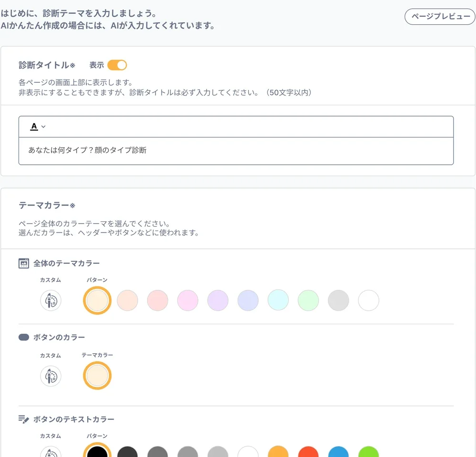The width and height of the screenshot is (476, 457).
Task: Select the periwinkle blue theme swatch
Action: pos(248,300)
